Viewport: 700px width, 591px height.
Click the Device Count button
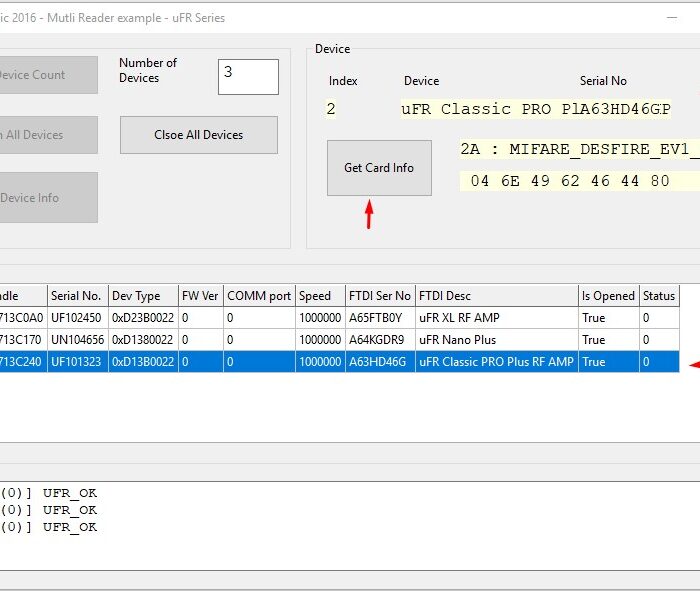pyautogui.click(x=48, y=75)
